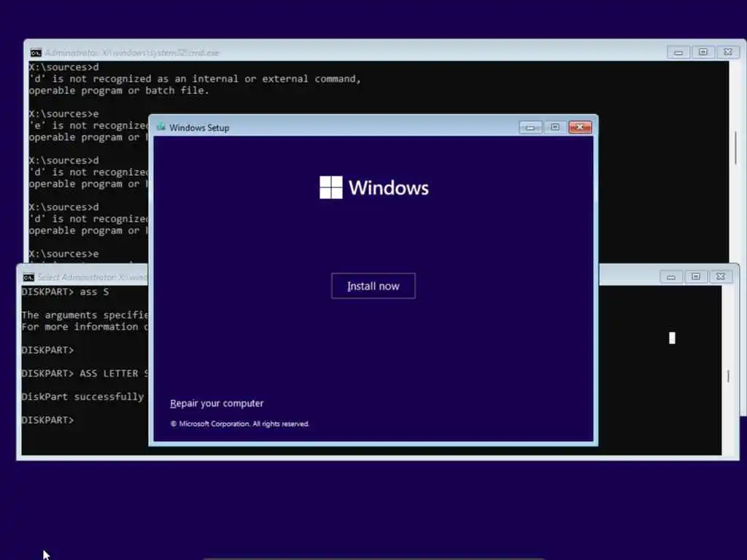Minimize the Windows Setup window
Image resolution: width=747 pixels, height=560 pixels.
(x=530, y=127)
